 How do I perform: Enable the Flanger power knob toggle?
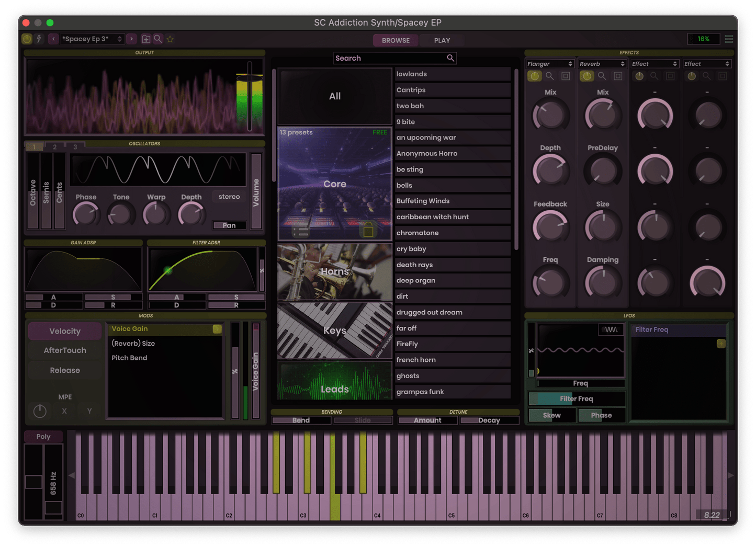click(x=534, y=76)
